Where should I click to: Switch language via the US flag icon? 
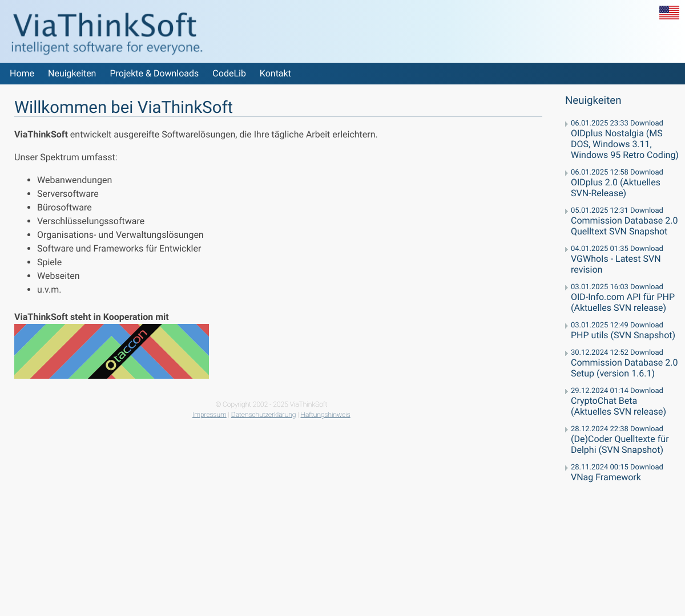tap(669, 13)
